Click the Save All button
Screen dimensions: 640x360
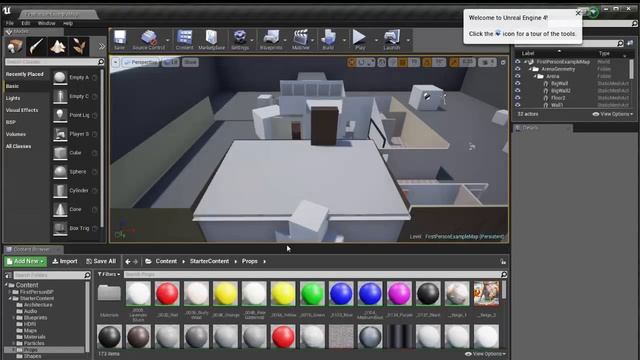[x=101, y=261]
